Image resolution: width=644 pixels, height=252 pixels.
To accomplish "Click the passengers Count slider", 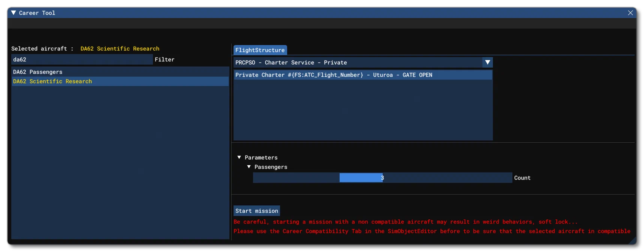I will [x=382, y=178].
